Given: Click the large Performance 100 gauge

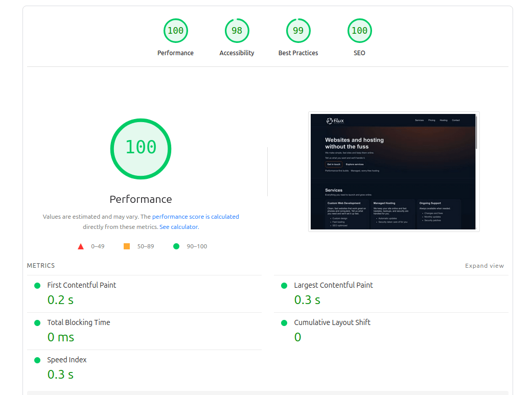Looking at the screenshot, I should click(x=141, y=149).
